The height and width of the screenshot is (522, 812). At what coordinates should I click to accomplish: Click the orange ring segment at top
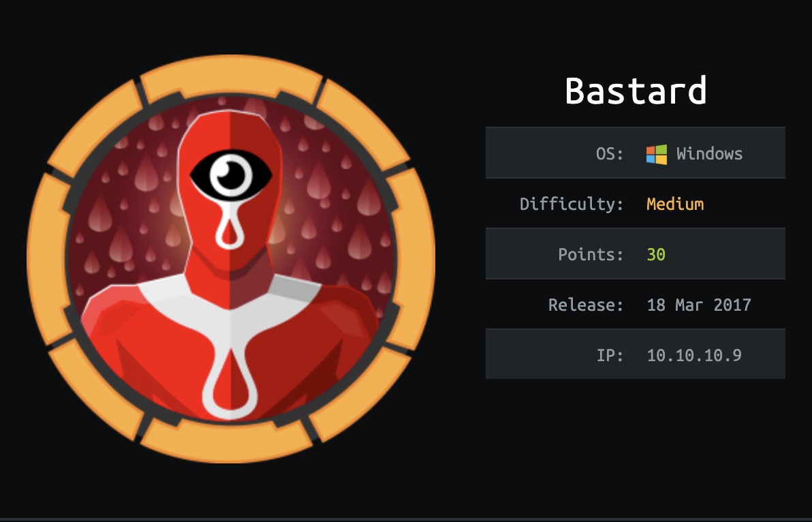231,78
